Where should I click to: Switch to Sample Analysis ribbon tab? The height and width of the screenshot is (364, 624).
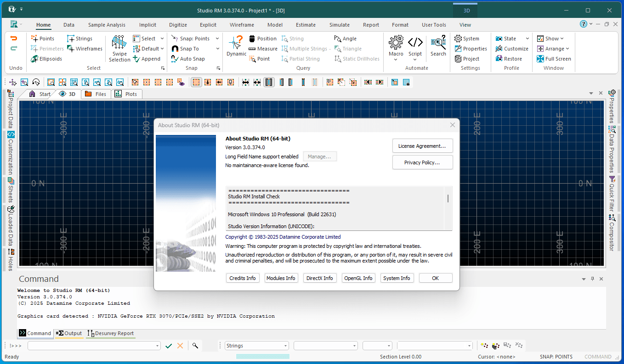[x=107, y=25]
